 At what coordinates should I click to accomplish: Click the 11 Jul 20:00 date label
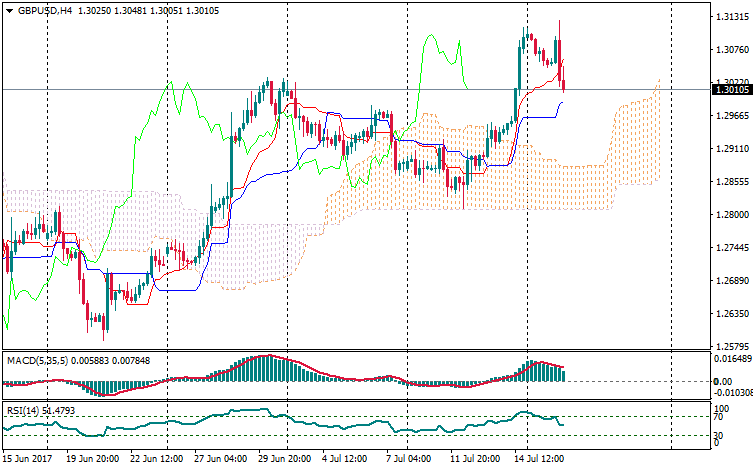[x=473, y=459]
